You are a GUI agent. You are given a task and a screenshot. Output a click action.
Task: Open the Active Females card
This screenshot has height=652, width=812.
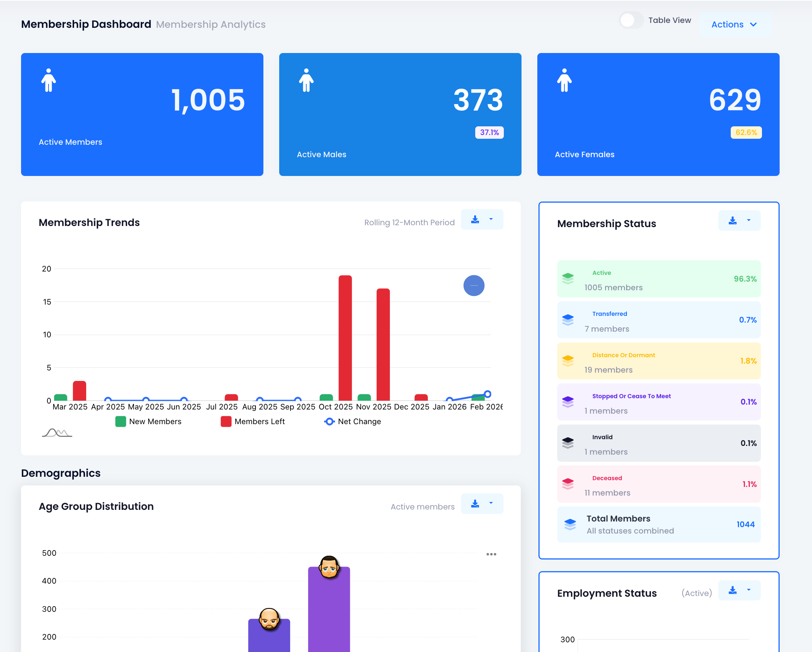658,114
